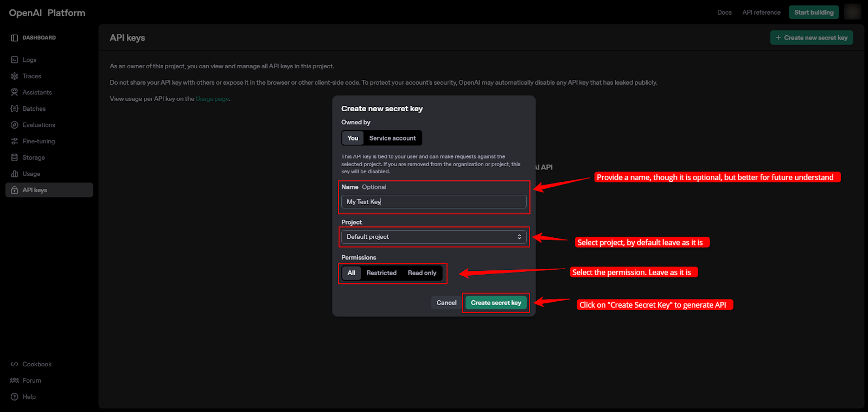This screenshot has height=412, width=868.
Task: Open Traces in the sidebar
Action: pyautogui.click(x=49, y=76)
